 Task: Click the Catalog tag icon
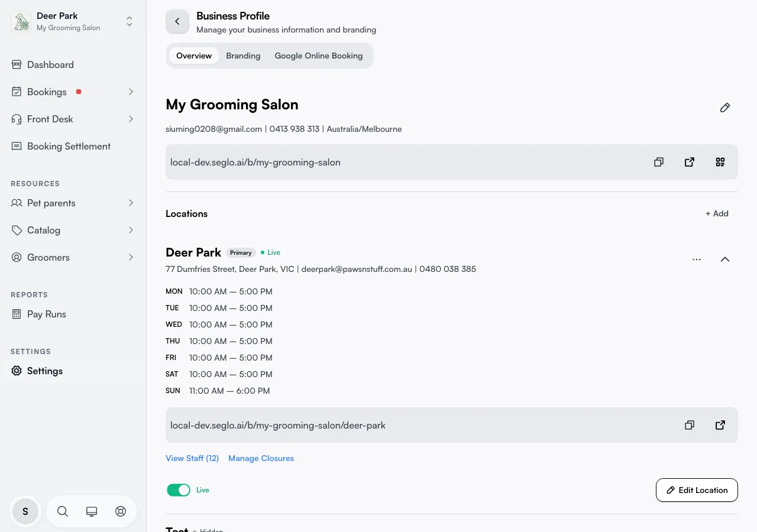(17, 230)
